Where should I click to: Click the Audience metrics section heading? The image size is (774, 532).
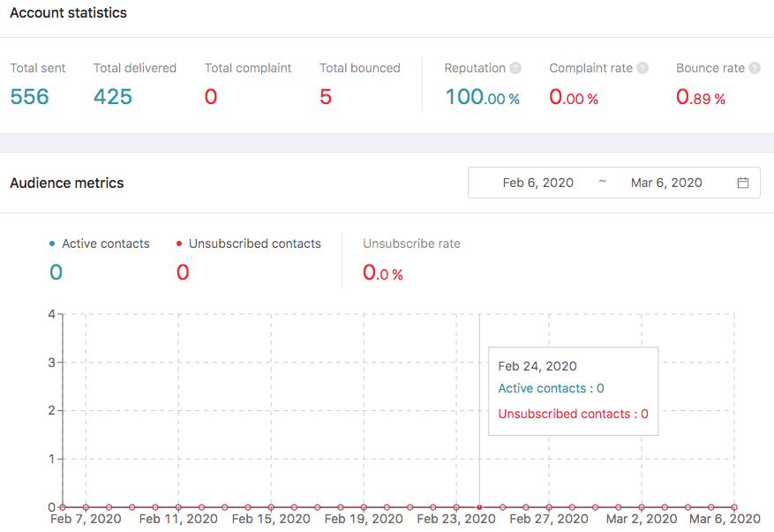point(67,184)
